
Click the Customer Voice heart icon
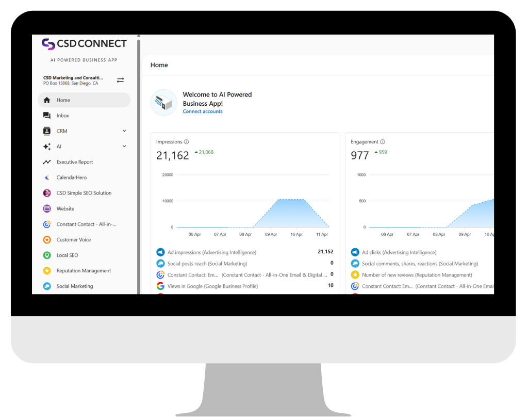click(x=47, y=240)
